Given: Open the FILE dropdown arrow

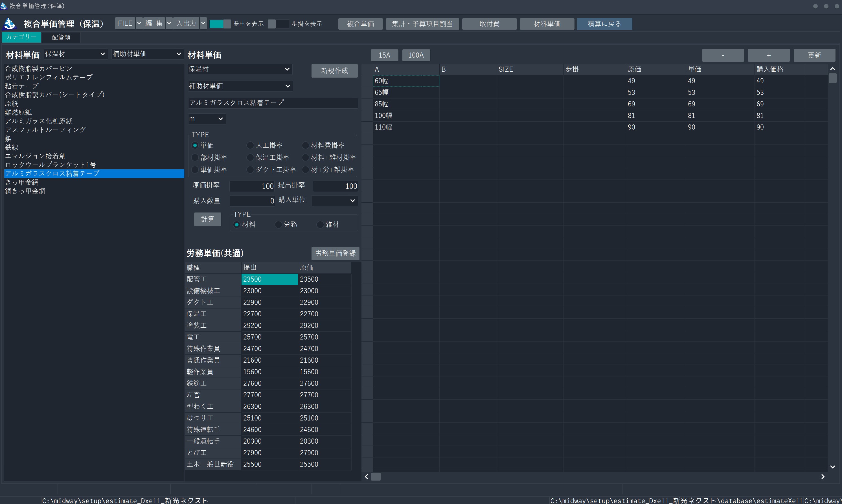Looking at the screenshot, I should click(x=139, y=23).
